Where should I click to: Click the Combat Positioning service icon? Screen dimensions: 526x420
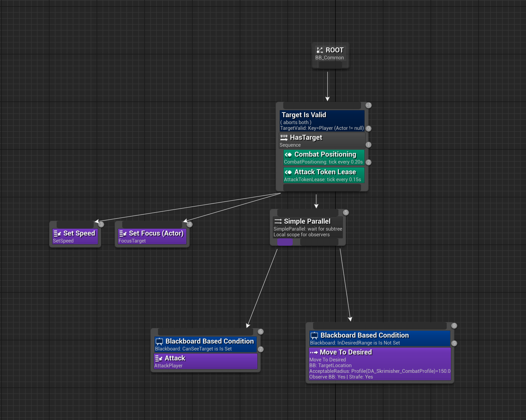(288, 155)
